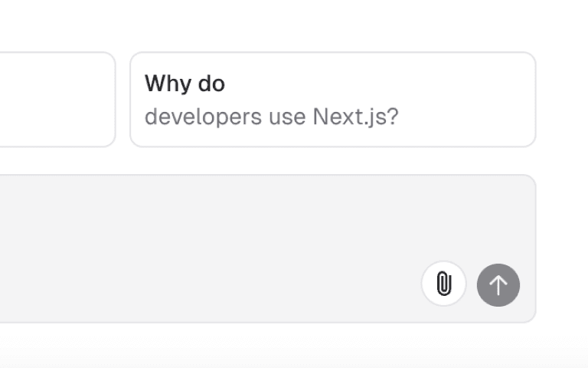Image resolution: width=588 pixels, height=368 pixels.
Task: Open the file upload paperclip control
Action: pos(443,284)
